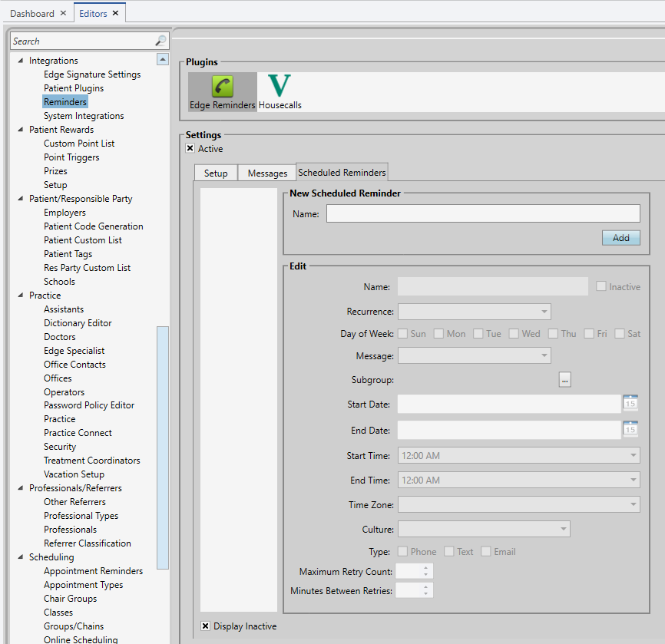Open the Start Date calendar picker icon
Image resolution: width=665 pixels, height=644 pixels.
pyautogui.click(x=630, y=402)
